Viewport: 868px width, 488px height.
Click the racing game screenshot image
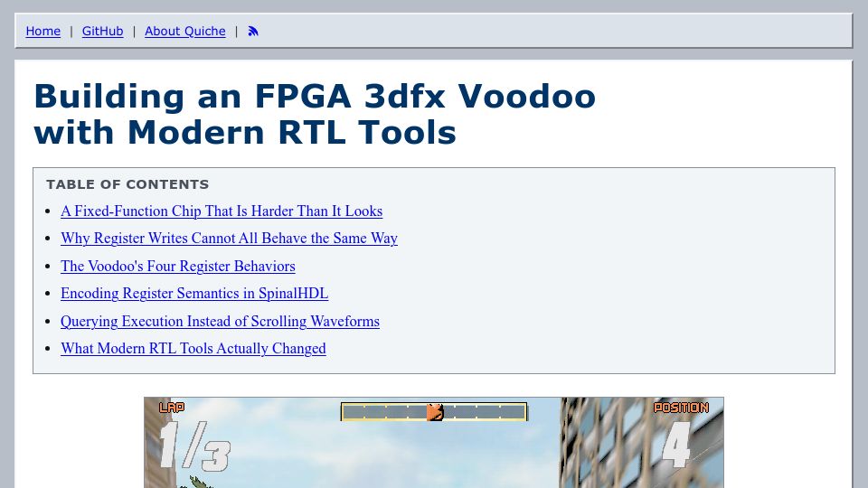[434, 443]
